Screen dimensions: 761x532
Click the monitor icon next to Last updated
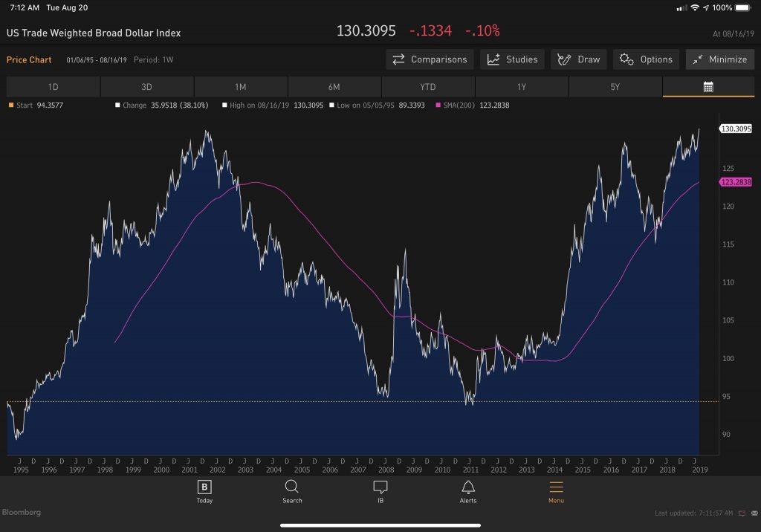[742, 513]
